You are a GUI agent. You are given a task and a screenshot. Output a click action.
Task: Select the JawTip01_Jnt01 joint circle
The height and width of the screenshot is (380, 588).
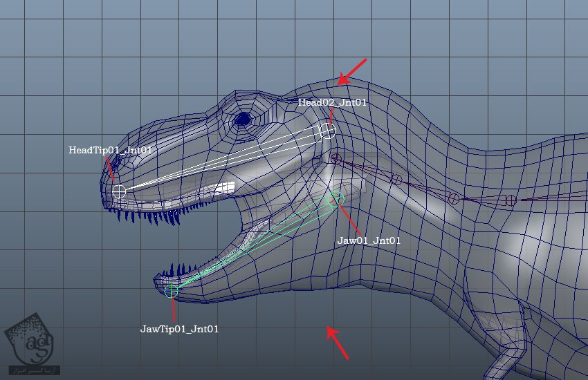click(172, 292)
